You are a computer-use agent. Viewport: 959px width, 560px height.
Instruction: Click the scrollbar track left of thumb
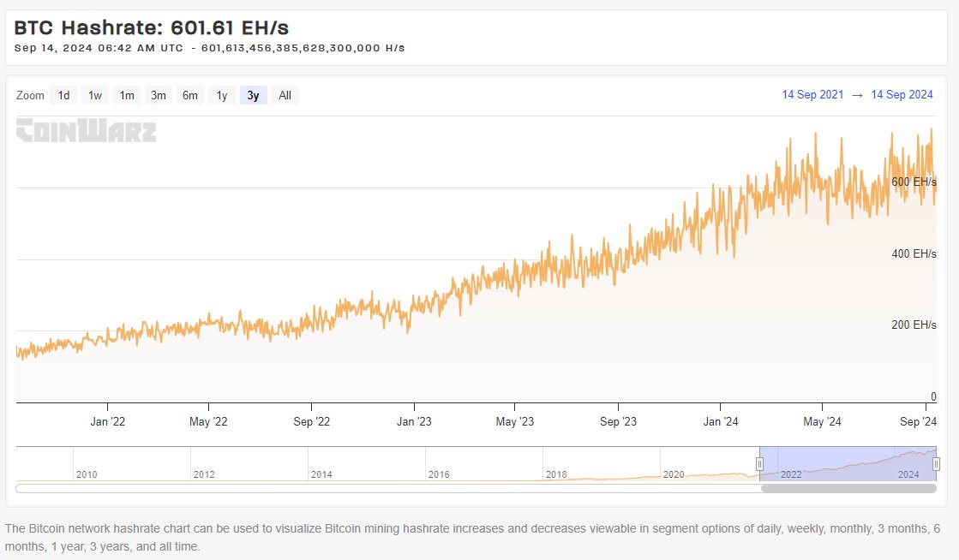(388, 488)
